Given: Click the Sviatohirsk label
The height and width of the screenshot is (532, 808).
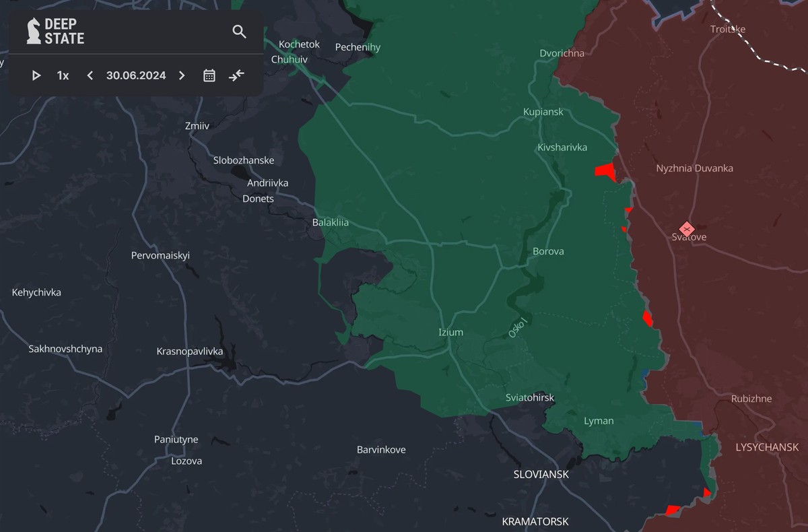Looking at the screenshot, I should 530,397.
